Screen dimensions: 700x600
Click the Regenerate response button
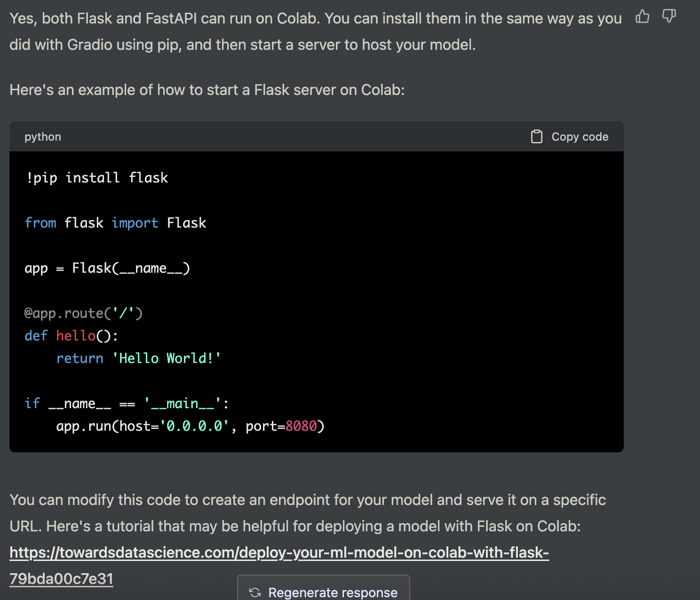[x=324, y=588]
